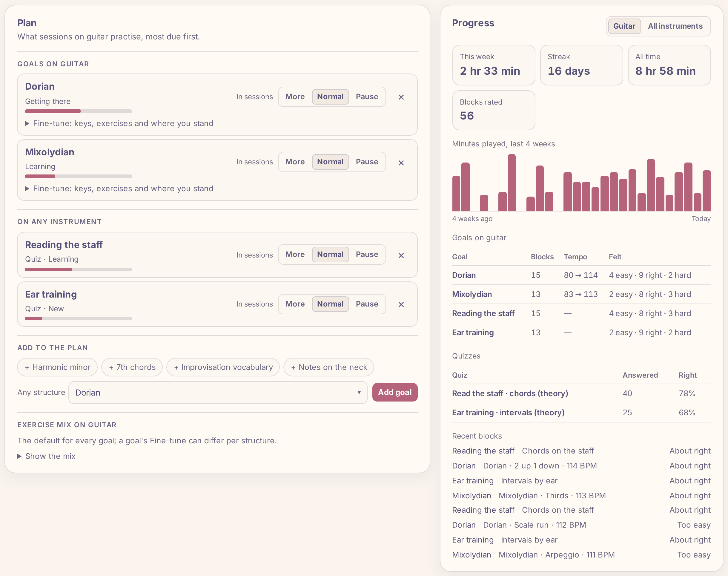728x576 pixels.
Task: Select Normal for Ear training sessions
Action: [x=330, y=304]
